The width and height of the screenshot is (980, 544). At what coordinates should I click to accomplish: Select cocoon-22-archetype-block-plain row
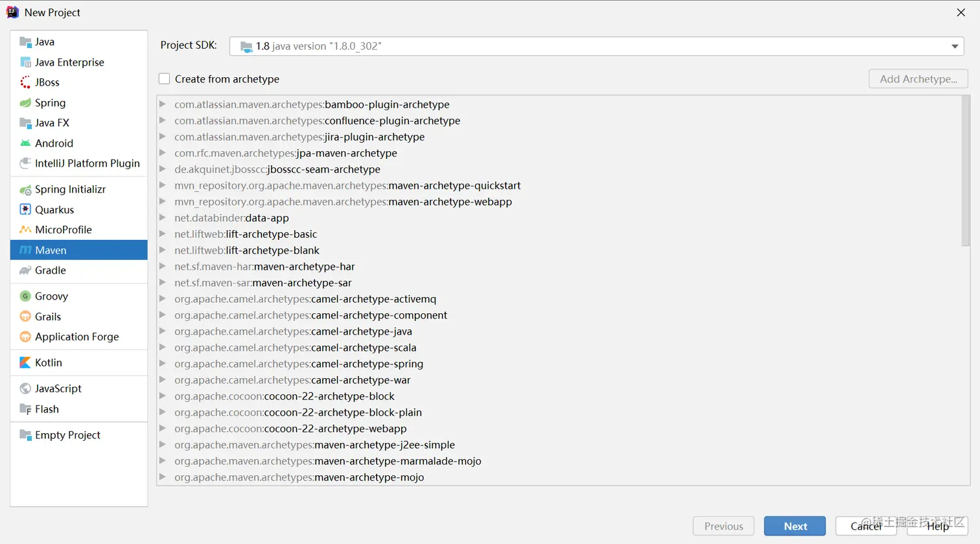559,412
